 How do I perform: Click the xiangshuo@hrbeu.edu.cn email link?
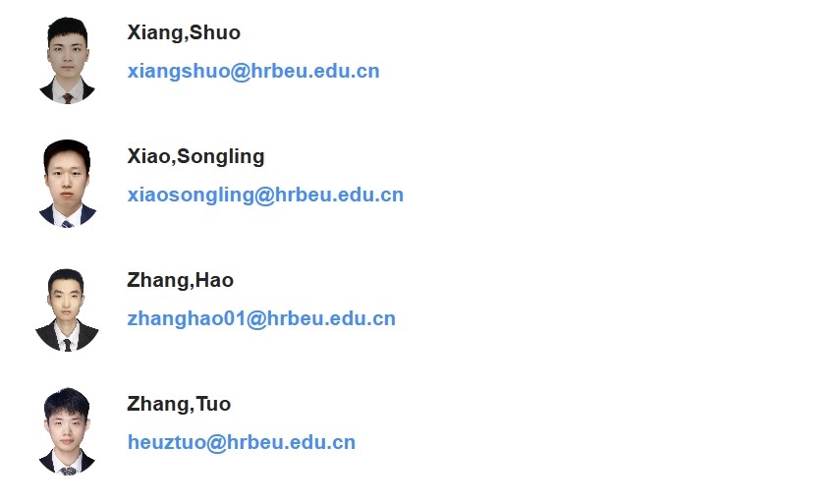[x=253, y=71]
